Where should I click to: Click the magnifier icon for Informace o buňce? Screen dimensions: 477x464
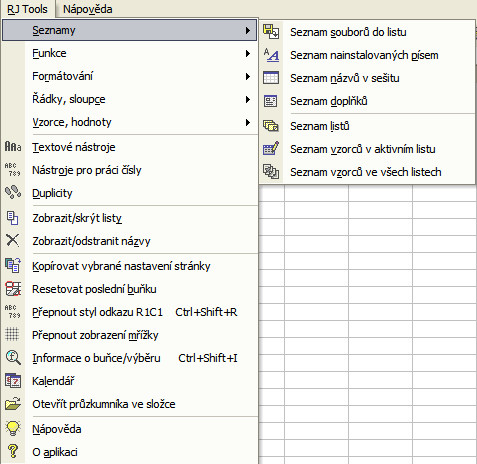13,358
